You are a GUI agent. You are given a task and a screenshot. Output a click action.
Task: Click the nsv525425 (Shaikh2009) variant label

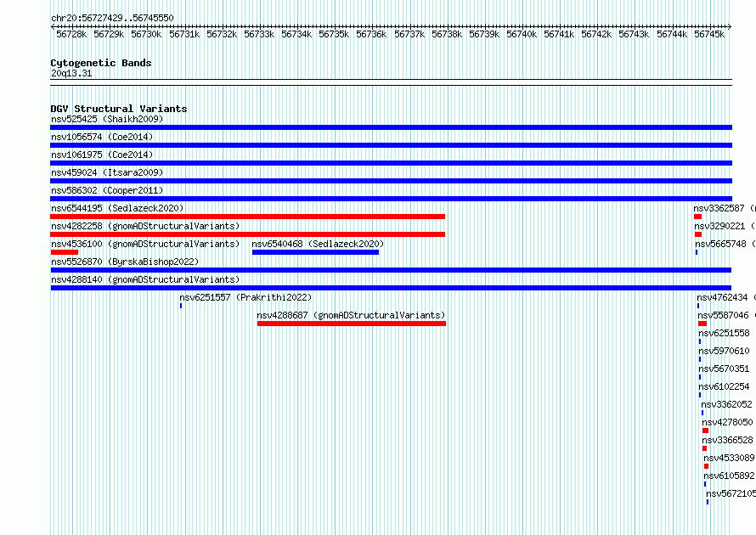[107, 119]
